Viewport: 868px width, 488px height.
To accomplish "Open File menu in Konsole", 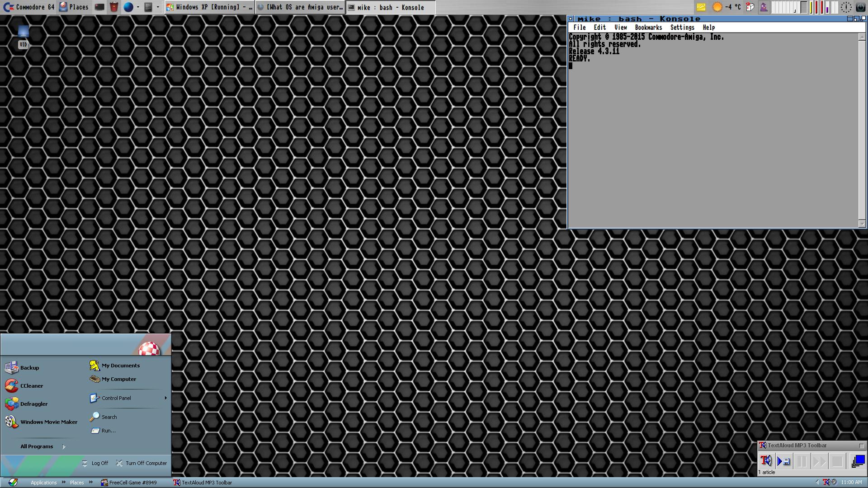I will click(580, 28).
